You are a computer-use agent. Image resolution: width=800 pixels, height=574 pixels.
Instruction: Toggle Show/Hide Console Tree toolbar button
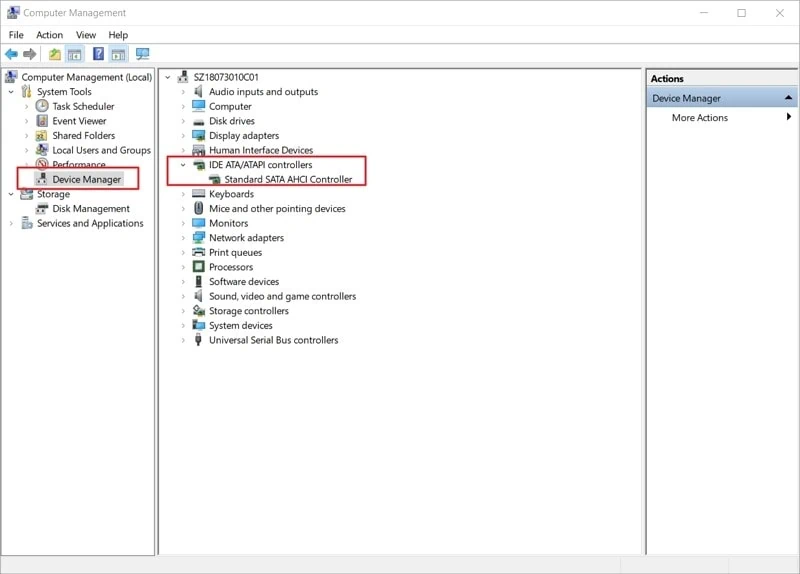coord(74,54)
